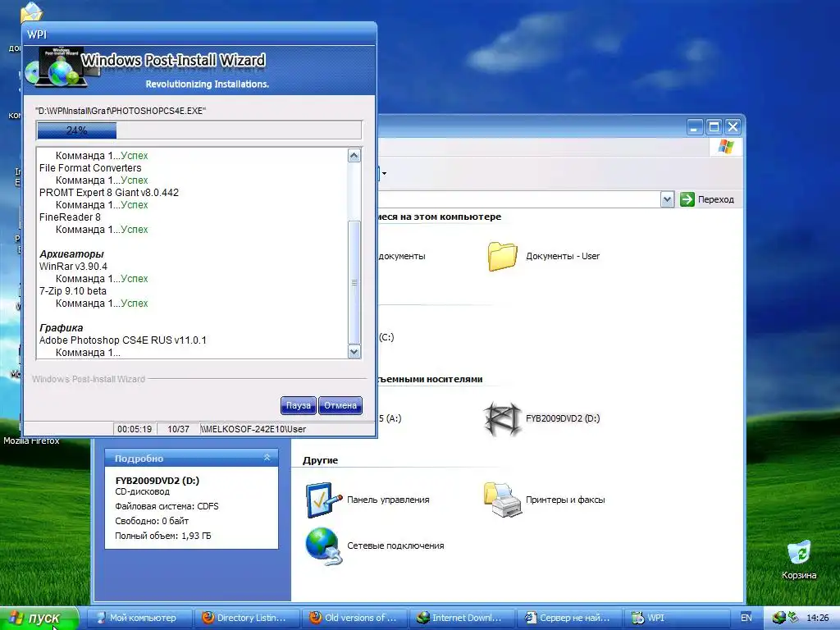Click the \\MELKOSOF-242E10\User status bar entry

click(254, 429)
